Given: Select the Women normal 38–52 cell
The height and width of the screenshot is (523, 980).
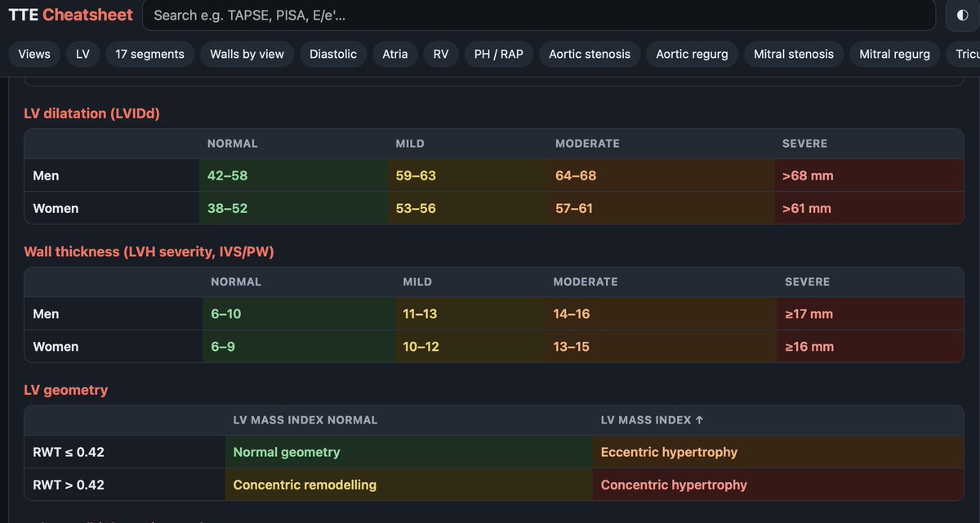Looking at the screenshot, I should pos(293,208).
